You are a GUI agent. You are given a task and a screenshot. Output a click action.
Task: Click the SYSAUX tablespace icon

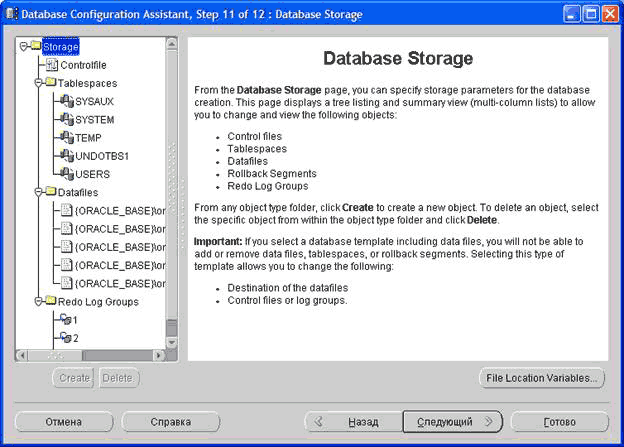point(66,101)
